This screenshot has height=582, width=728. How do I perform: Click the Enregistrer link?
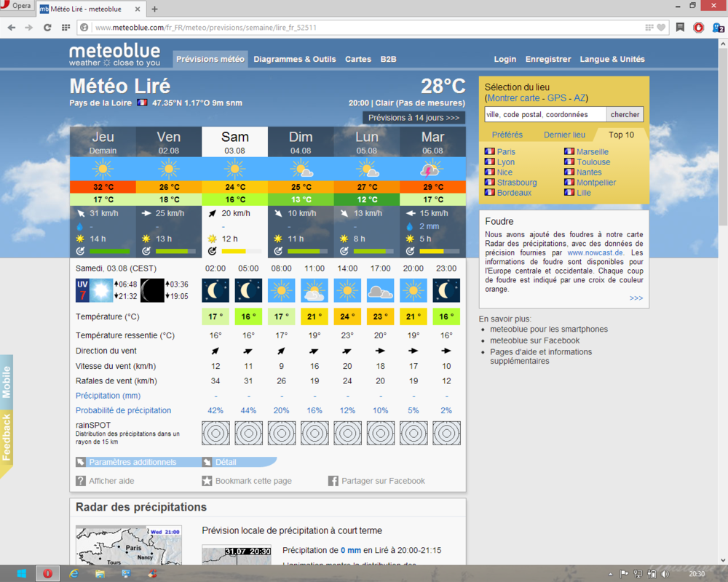point(548,59)
